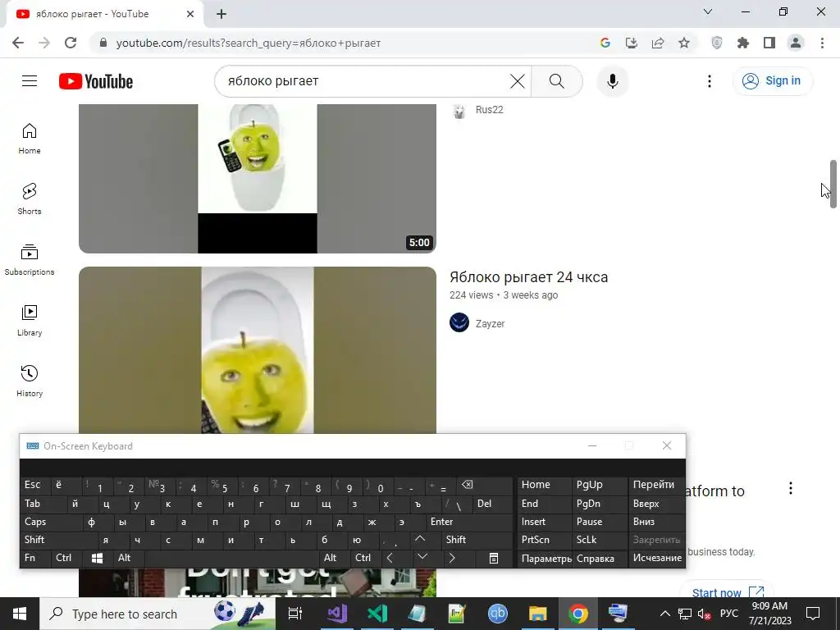Toggle Caps on the On-Screen Keyboard
The image size is (840, 630).
tap(51, 522)
